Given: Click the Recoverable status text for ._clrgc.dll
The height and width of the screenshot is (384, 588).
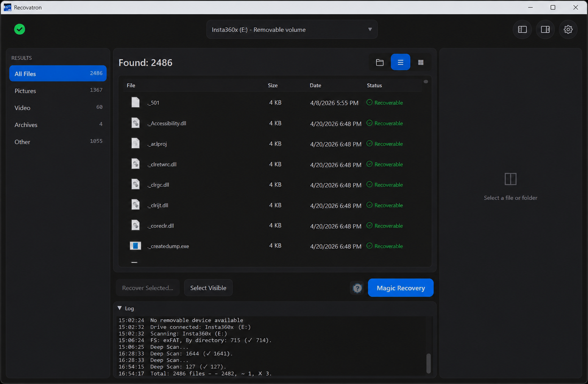Looking at the screenshot, I should coord(388,185).
